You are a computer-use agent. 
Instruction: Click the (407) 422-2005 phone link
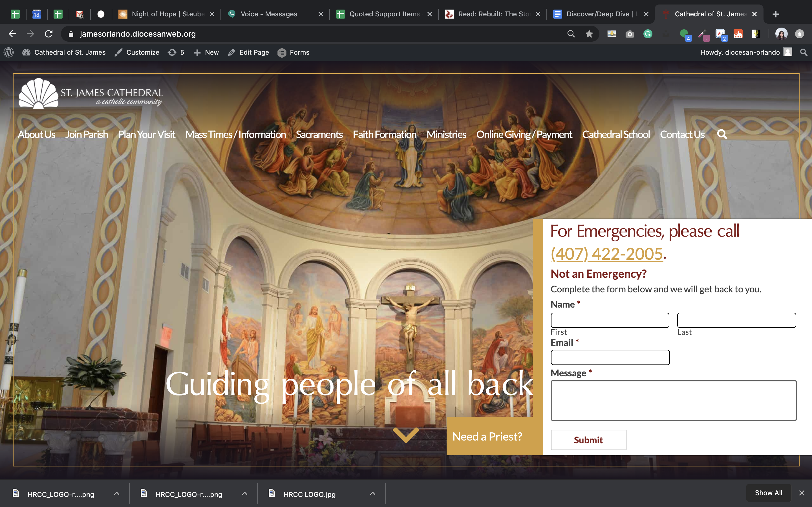(x=607, y=254)
